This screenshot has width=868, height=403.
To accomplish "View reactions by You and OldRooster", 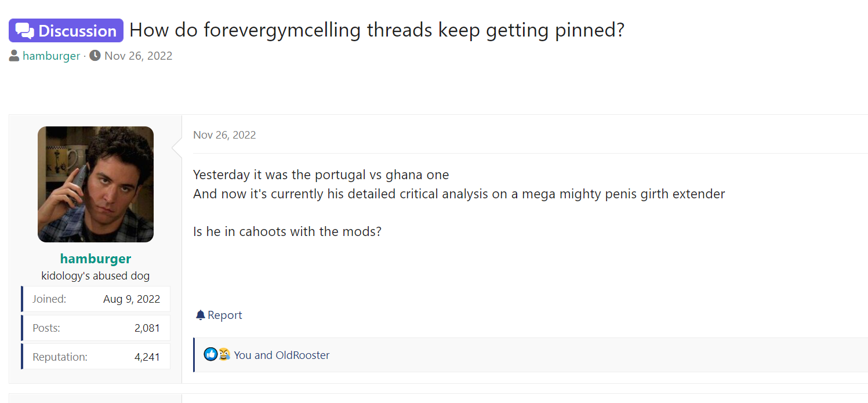I will tap(282, 355).
